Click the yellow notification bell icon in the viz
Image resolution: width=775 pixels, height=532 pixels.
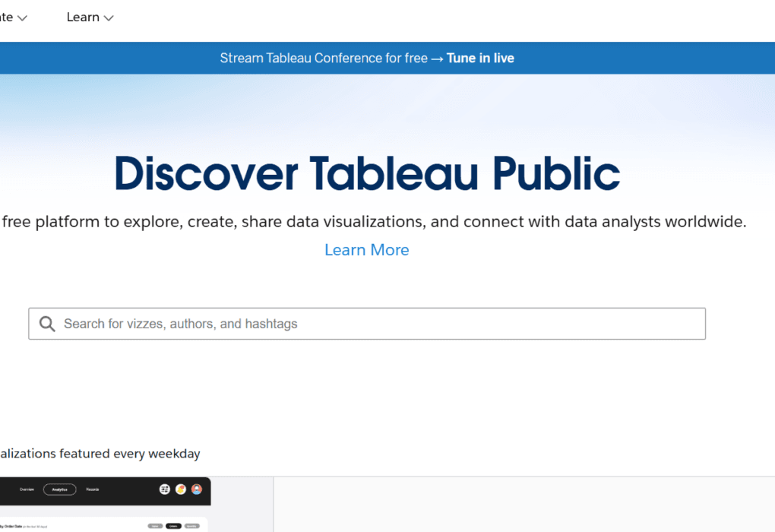[181, 489]
